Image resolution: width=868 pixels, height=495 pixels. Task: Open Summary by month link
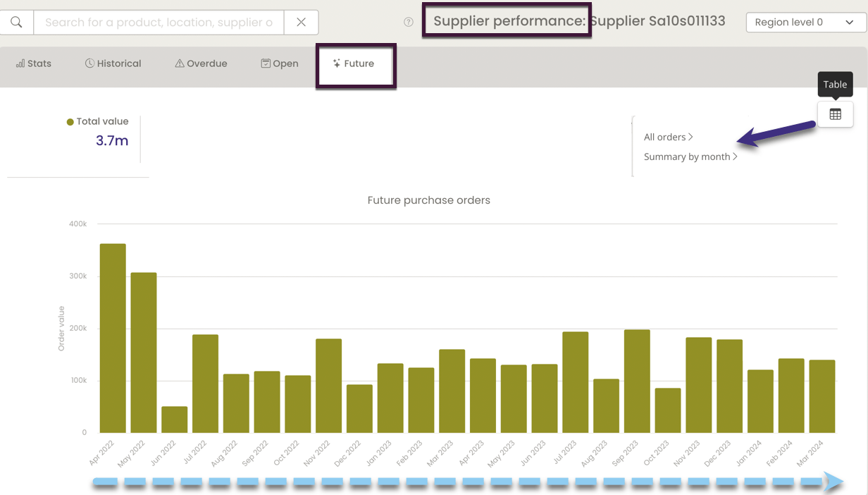690,157
